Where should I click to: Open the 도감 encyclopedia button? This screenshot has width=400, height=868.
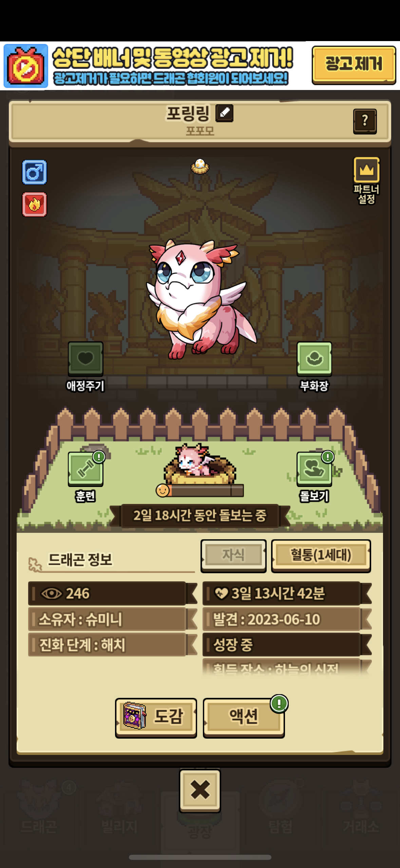[156, 718]
